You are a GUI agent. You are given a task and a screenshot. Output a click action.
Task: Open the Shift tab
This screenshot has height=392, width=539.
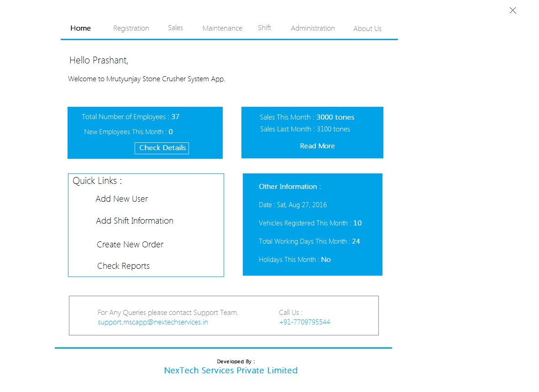(x=264, y=28)
